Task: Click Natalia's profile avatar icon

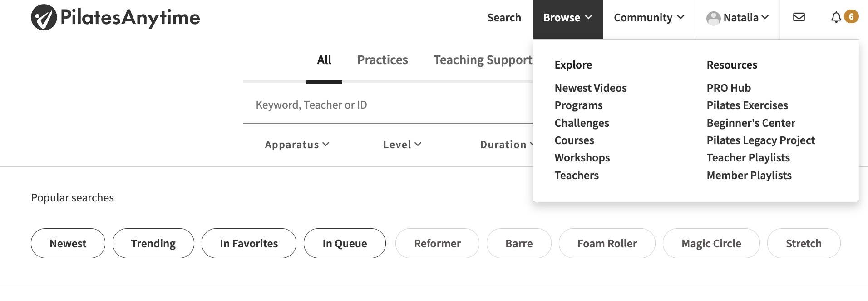Action: 713,18
